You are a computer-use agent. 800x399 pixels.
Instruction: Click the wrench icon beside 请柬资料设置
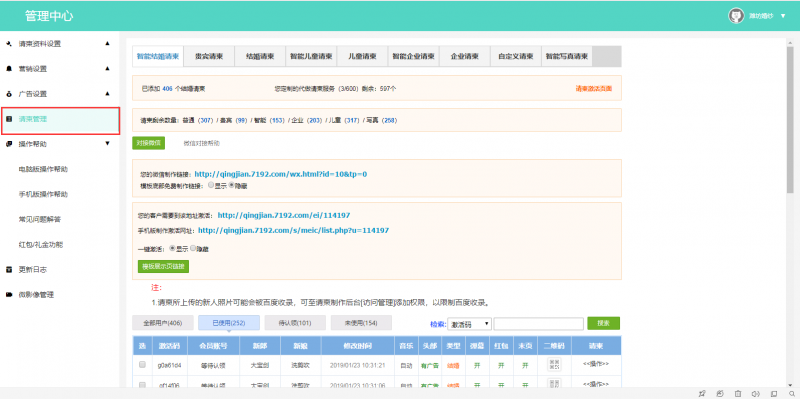[x=9, y=44]
